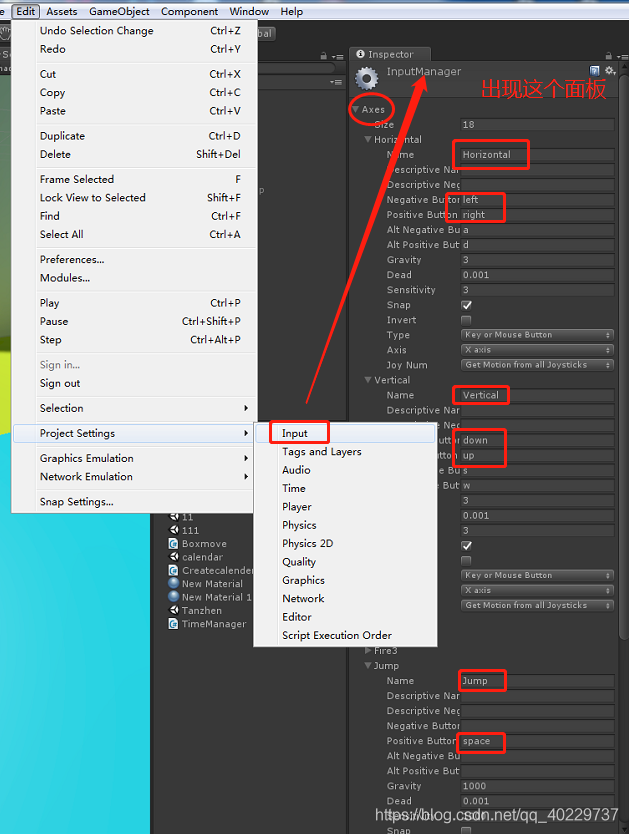
Task: Open the Inspector help book icon
Action: (594, 70)
